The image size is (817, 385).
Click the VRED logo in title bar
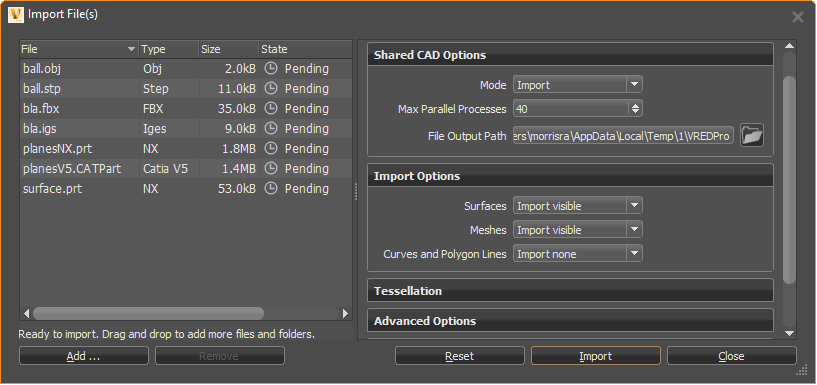[16, 15]
